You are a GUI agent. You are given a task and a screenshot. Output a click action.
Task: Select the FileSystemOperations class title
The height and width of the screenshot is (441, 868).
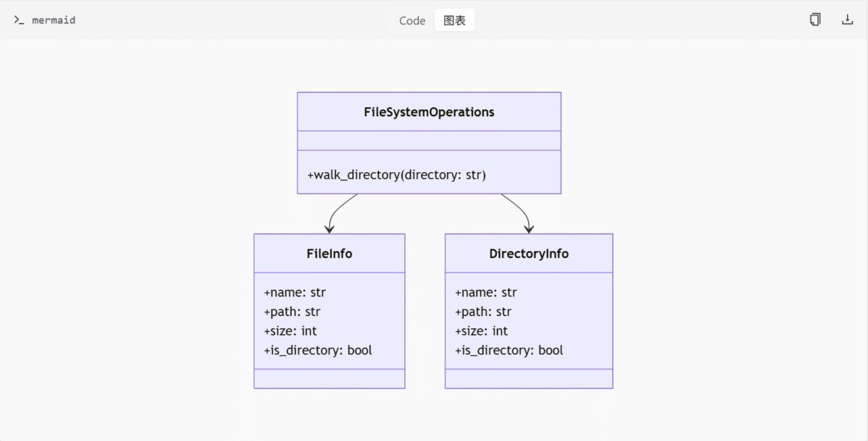tap(429, 112)
